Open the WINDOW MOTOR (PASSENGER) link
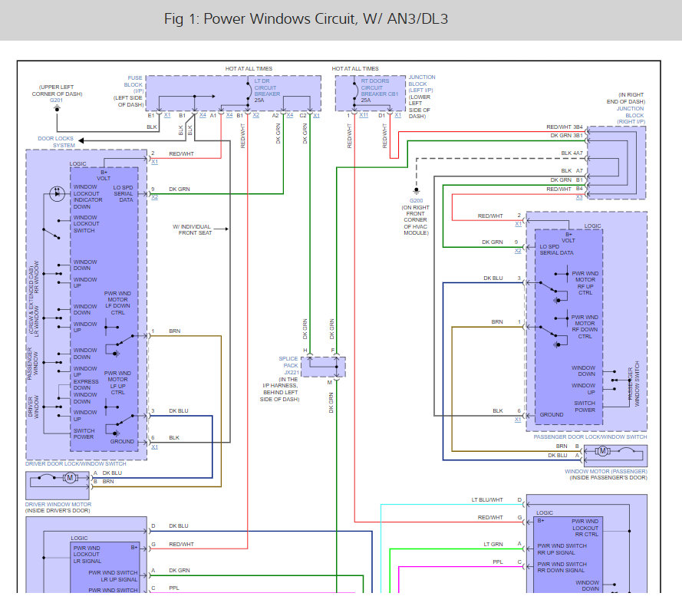 pyautogui.click(x=606, y=471)
